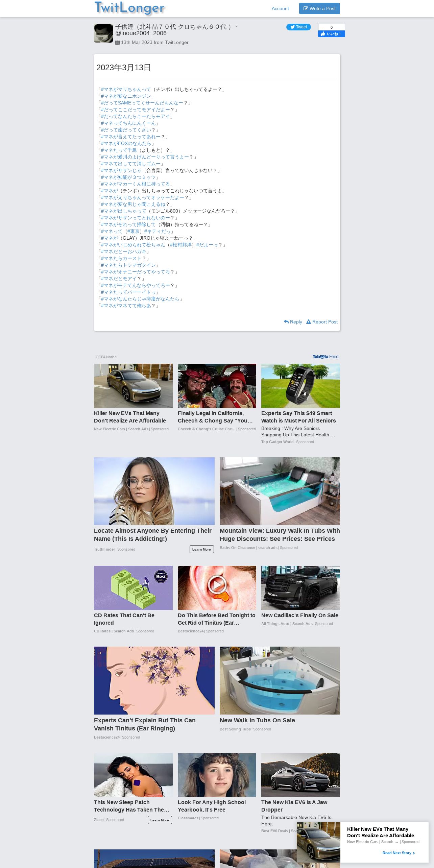Click Learn More for TruthFinder ad
The image size is (434, 868).
click(201, 549)
